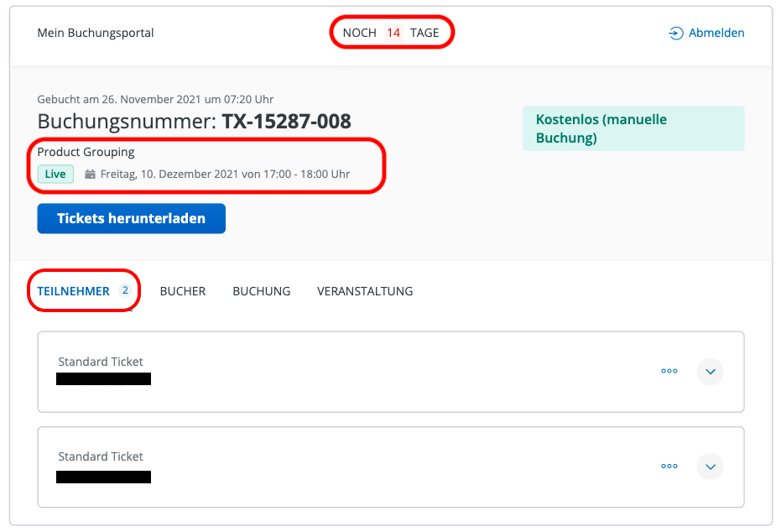The width and height of the screenshot is (781, 532).
Task: Click the Abmelden link text
Action: (x=716, y=34)
